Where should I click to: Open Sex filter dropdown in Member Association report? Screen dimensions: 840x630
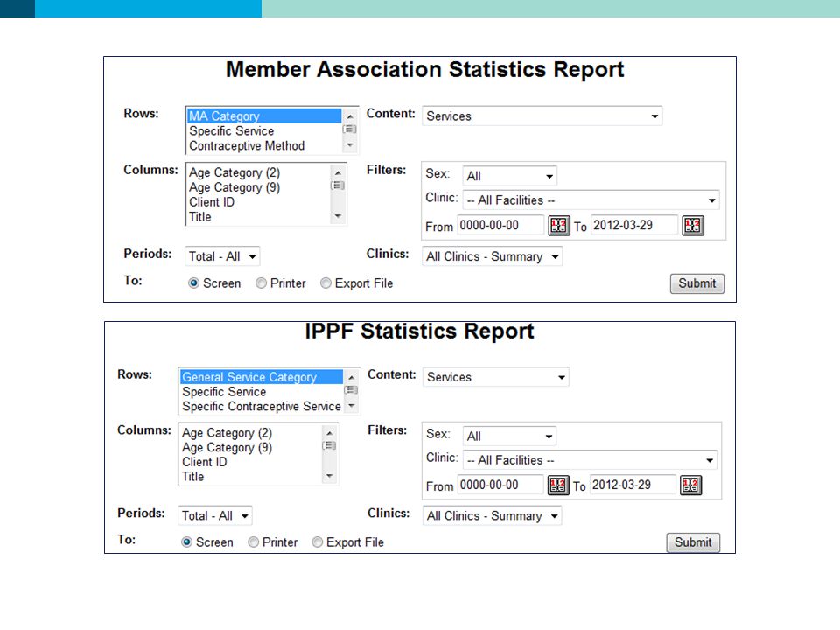tap(509, 176)
